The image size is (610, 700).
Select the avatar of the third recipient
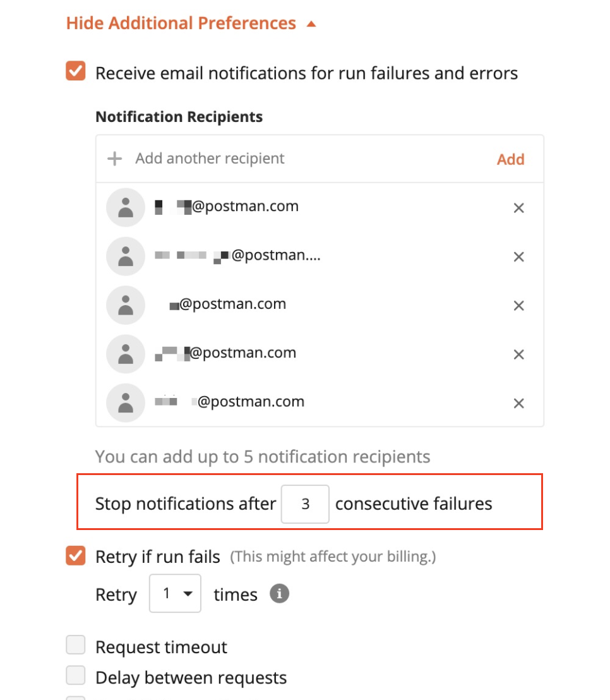125,305
